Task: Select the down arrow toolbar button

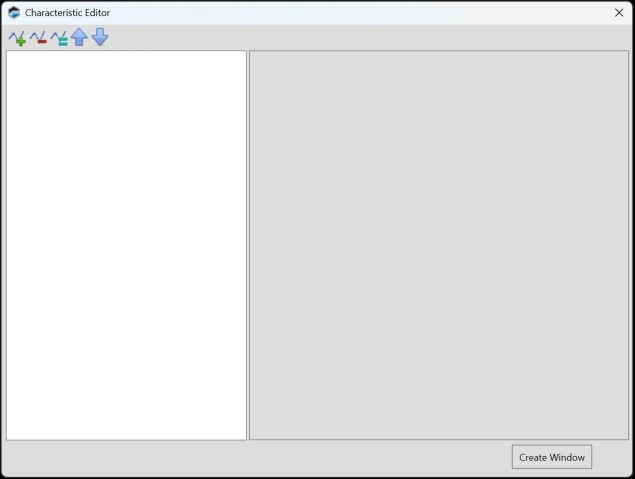Action: 100,38
